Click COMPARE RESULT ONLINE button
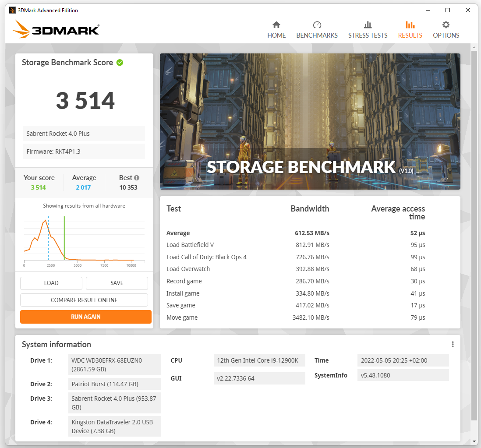Viewport: 481px width, 448px height. pos(84,300)
